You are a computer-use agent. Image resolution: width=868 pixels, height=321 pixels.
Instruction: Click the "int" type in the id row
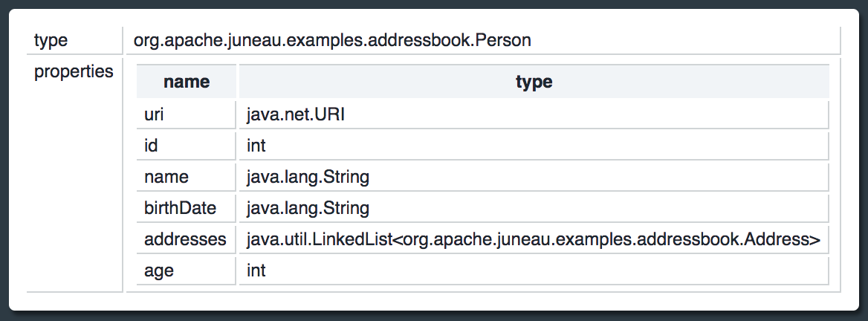(256, 146)
